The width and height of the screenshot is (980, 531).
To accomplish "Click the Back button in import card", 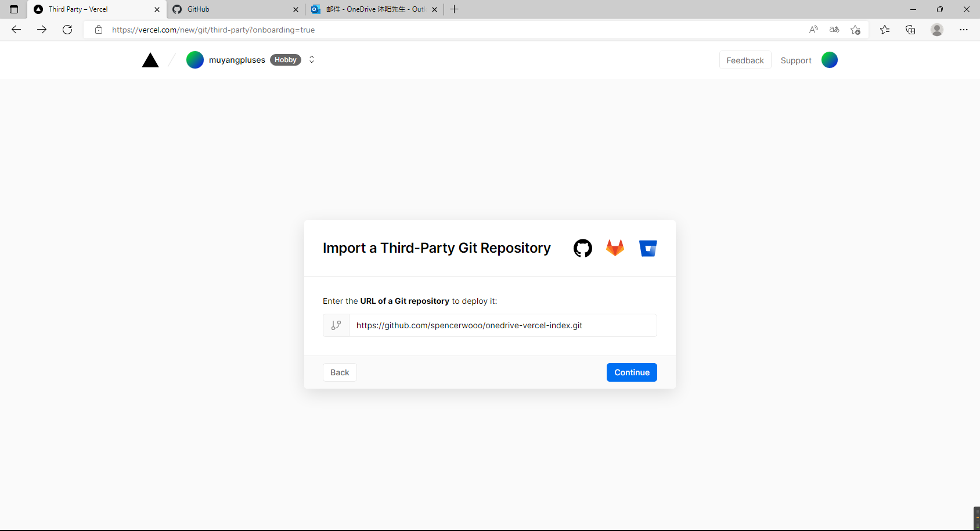I will tap(340, 372).
